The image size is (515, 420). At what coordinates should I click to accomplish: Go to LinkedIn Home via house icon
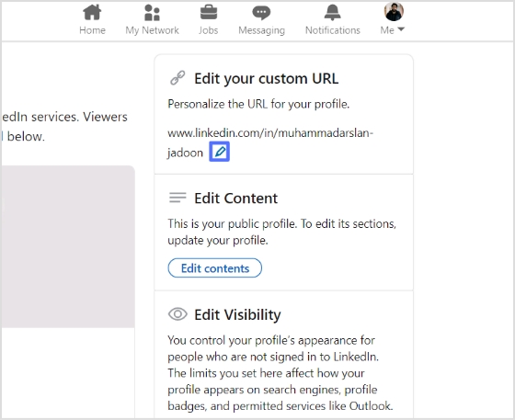[x=92, y=13]
